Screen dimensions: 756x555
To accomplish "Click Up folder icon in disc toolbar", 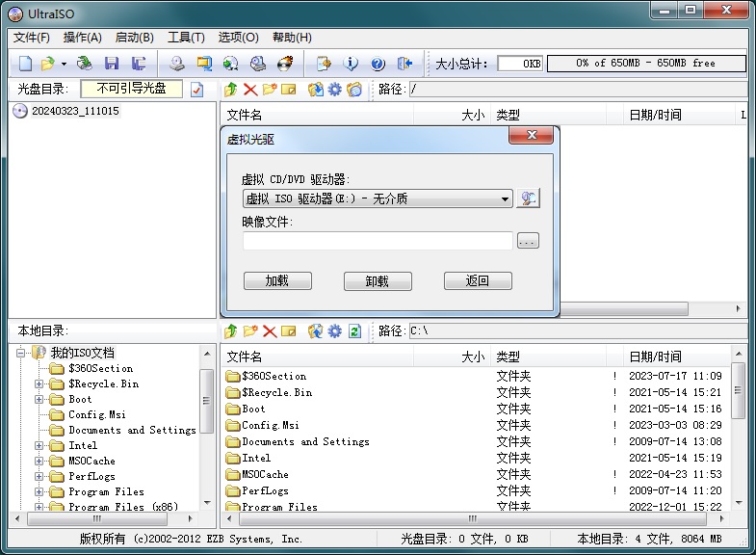I will click(231, 90).
